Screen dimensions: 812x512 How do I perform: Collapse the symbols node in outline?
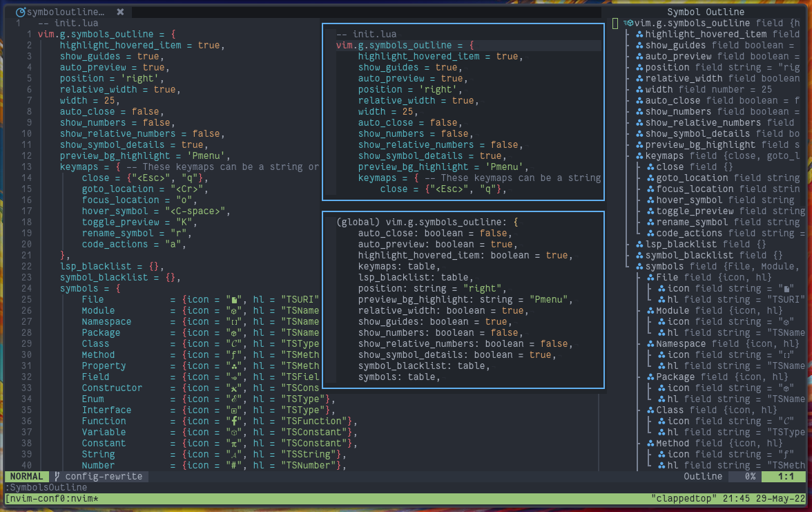coord(639,267)
